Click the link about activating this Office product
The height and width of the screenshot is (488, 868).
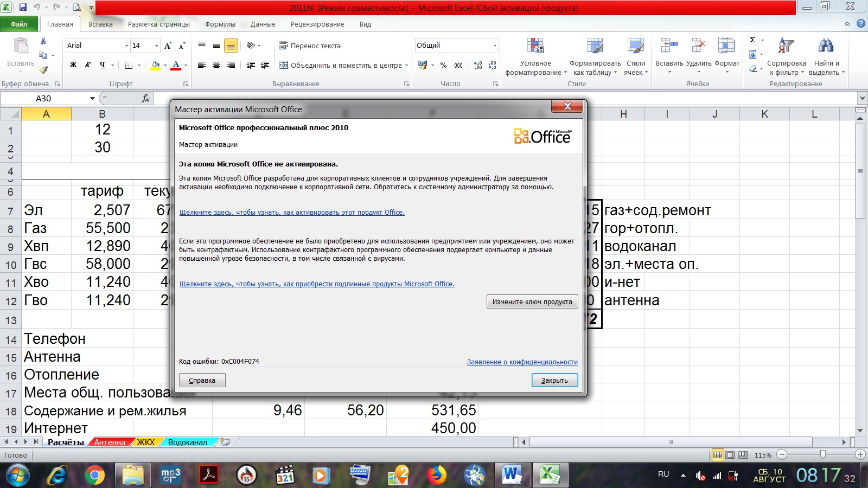(x=292, y=212)
